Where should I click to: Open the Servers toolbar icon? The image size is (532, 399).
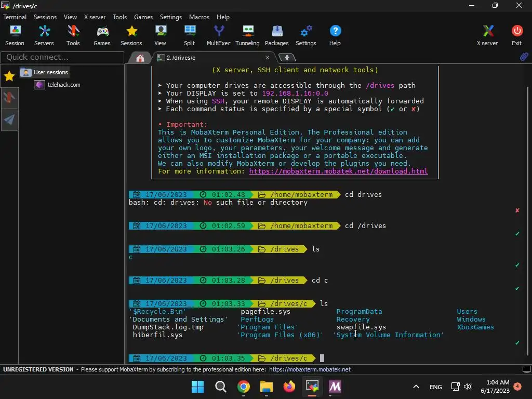44,35
